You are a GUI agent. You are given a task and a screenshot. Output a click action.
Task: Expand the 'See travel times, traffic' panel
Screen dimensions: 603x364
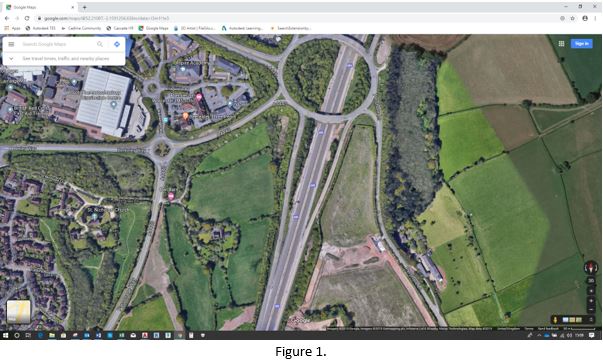pos(11,58)
